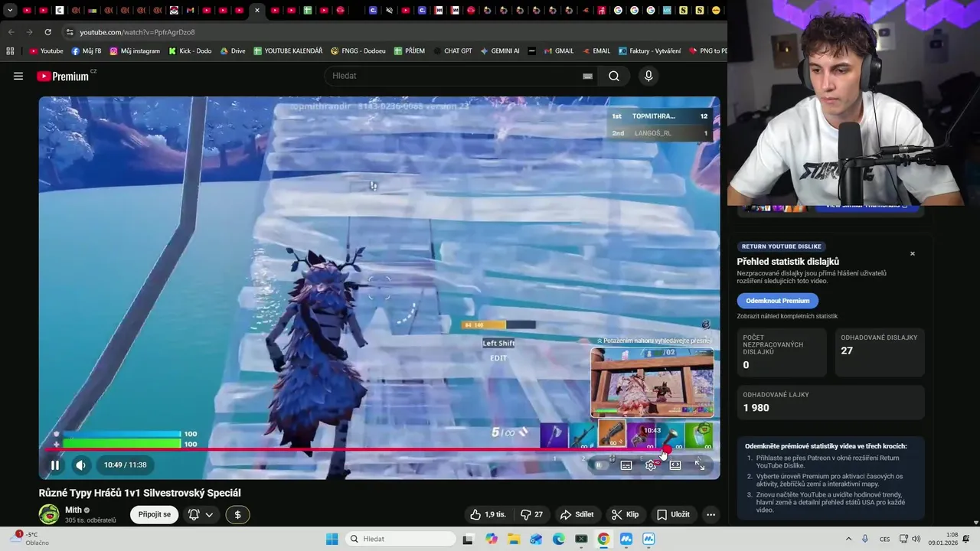The width and height of the screenshot is (980, 551).
Task: Click the 10:49 / 11:38 time display
Action: pos(125,465)
